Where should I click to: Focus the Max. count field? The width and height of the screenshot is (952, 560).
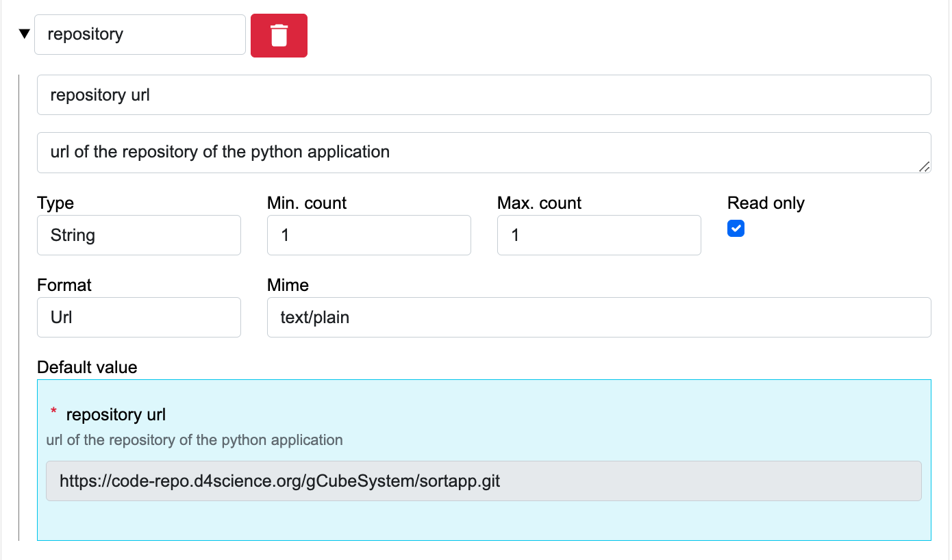pos(599,236)
